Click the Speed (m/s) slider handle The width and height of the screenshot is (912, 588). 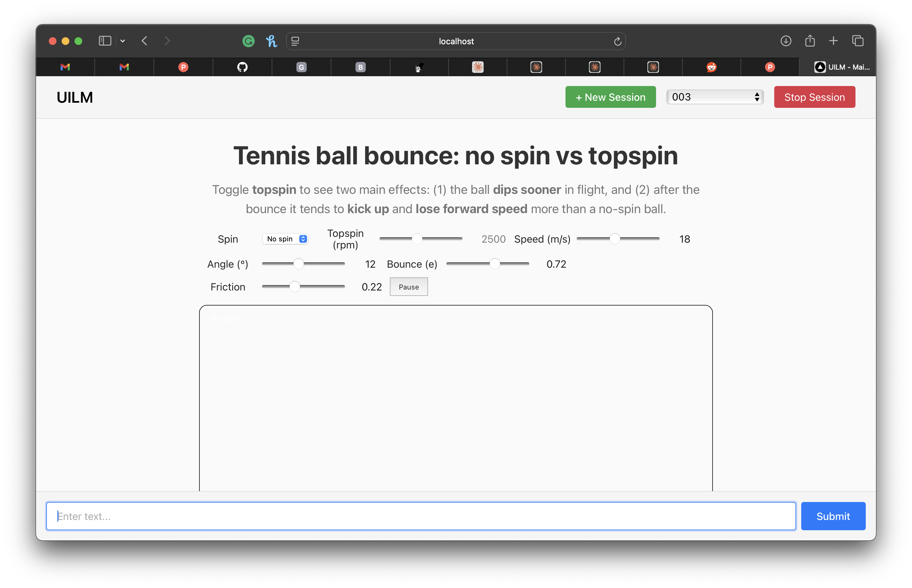(615, 239)
